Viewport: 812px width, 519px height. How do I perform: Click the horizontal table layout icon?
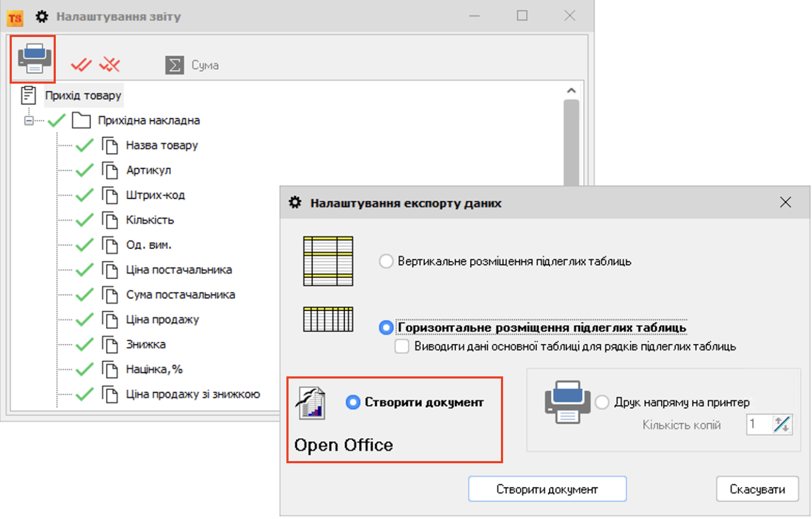point(328,320)
